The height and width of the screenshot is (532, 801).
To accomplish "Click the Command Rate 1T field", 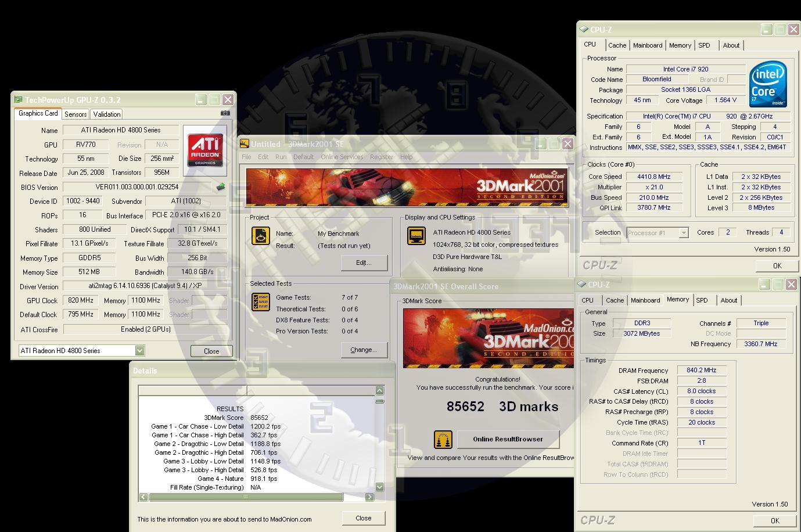I will coord(701,443).
